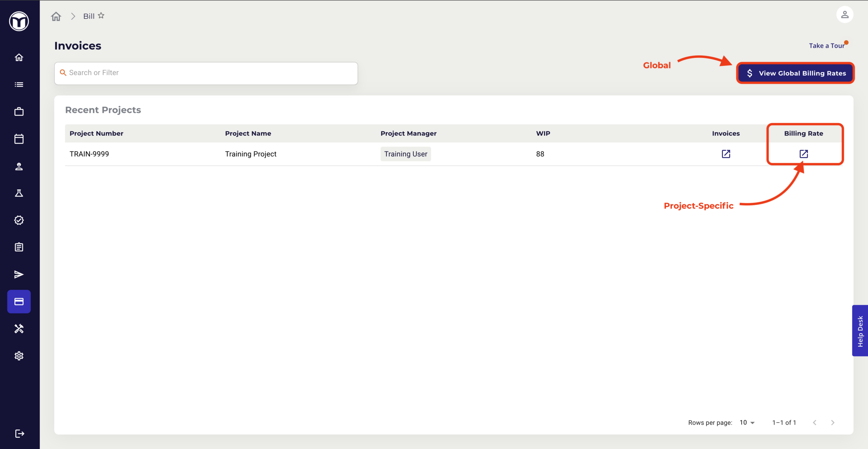Image resolution: width=868 pixels, height=449 pixels.
Task: Open the home icon in sidebar
Action: coord(19,57)
